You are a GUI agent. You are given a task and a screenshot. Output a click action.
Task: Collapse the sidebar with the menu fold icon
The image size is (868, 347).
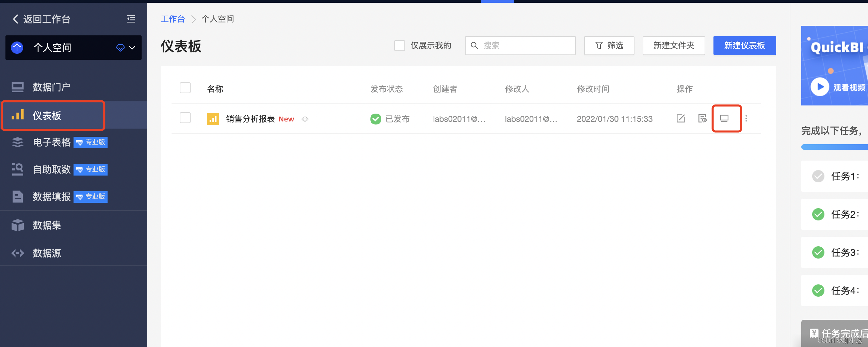pos(131,19)
